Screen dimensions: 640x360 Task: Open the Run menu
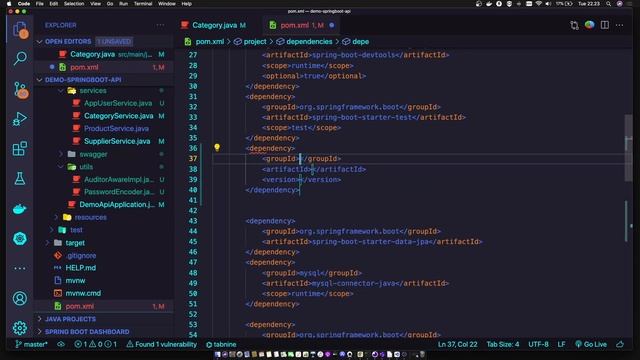[123, 4]
